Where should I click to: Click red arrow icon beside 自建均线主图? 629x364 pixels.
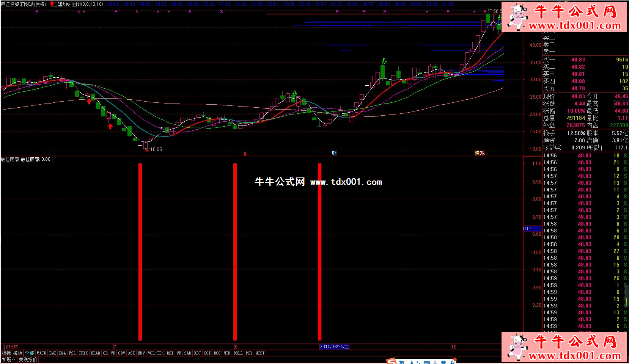click(x=52, y=4)
